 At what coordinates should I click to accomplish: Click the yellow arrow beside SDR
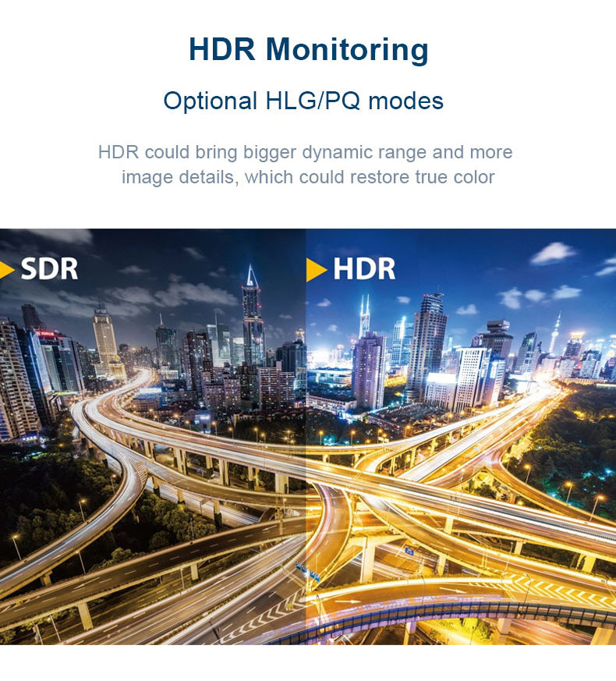pos(8,270)
